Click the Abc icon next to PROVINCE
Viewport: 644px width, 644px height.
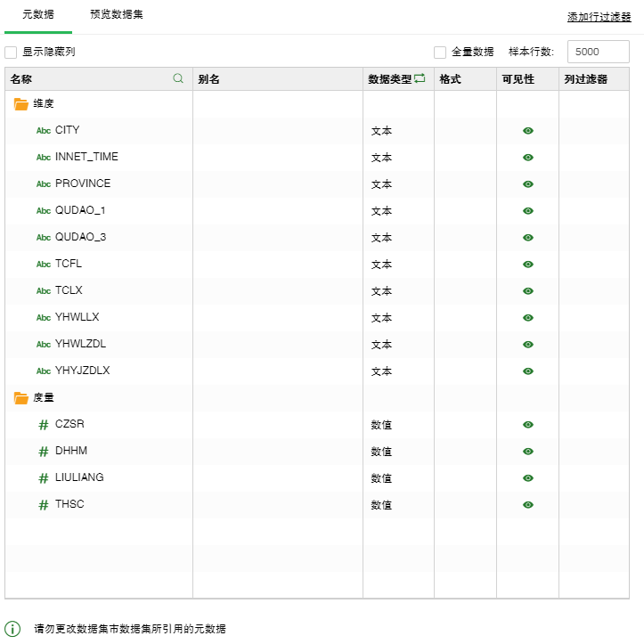[x=43, y=184]
